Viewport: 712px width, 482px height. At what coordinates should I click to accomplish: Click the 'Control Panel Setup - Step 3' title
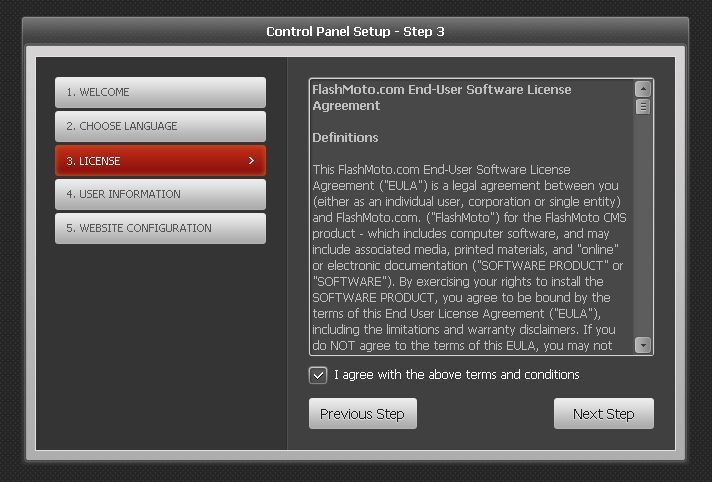click(356, 32)
